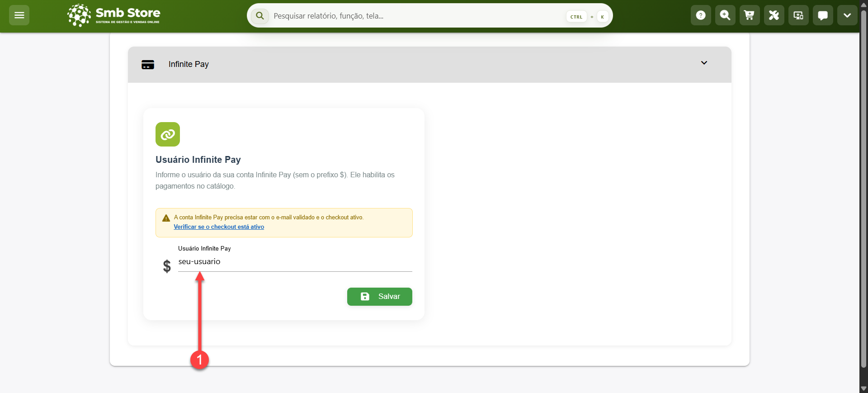Click the Salvar button

380,297
